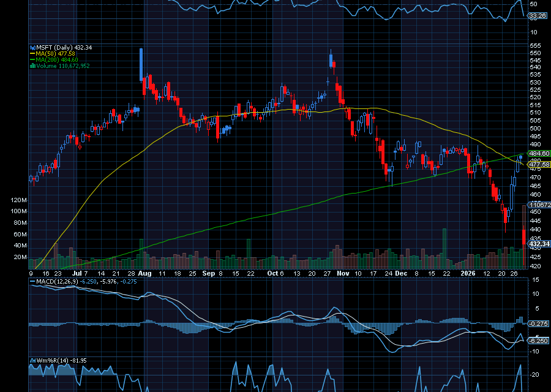This screenshot has width=551, height=392.
Task: Select the MSFT candlestick icon in the legend
Action: [x=32, y=47]
